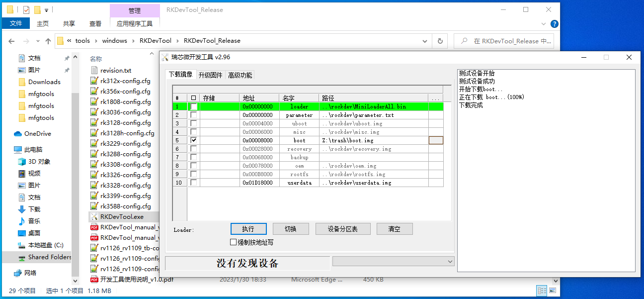Select the rk3588-config.cfg file
Viewport: 644px width, 299px height.
[125, 206]
